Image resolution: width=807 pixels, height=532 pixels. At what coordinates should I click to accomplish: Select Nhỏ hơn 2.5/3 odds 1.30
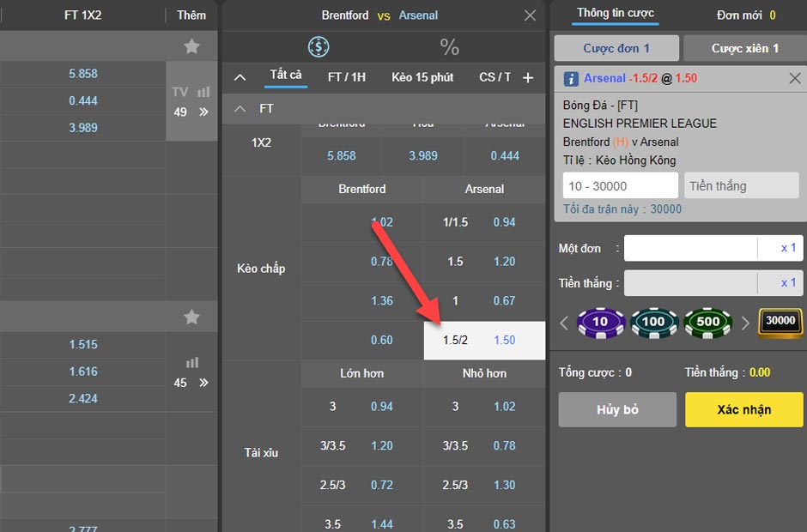tap(484, 485)
